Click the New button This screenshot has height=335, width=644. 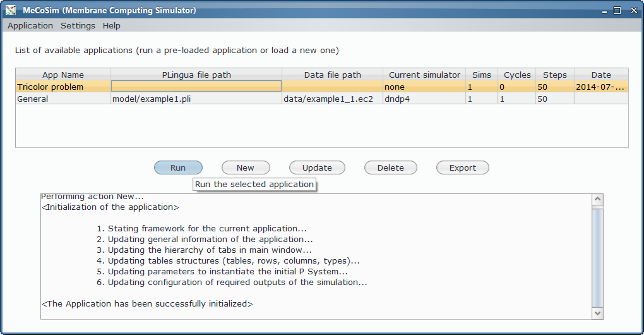tap(246, 167)
